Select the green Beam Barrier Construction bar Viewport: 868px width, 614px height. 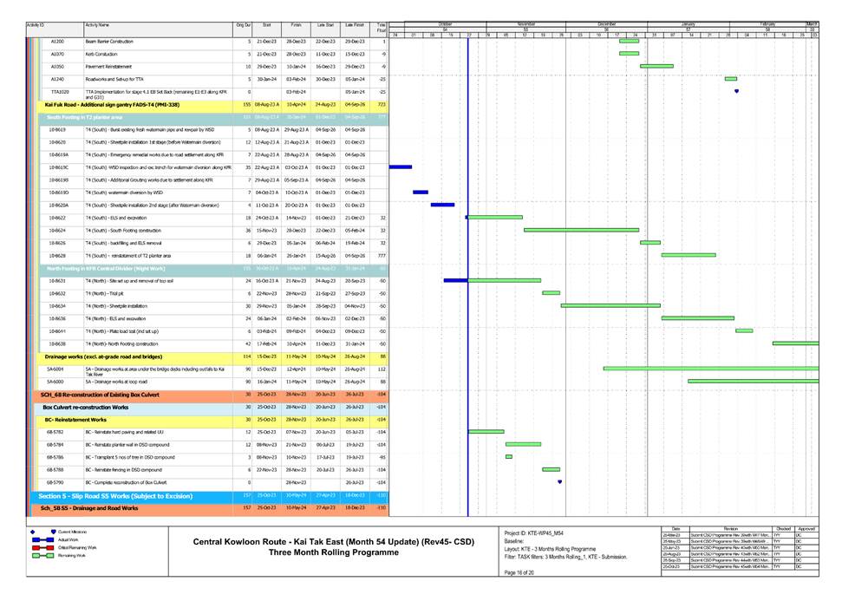pyautogui.click(x=629, y=42)
